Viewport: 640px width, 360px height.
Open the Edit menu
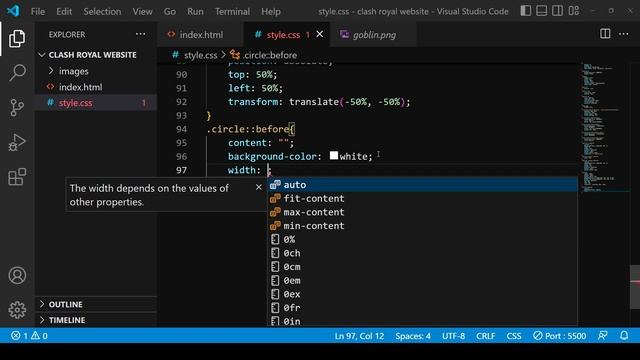pos(64,11)
